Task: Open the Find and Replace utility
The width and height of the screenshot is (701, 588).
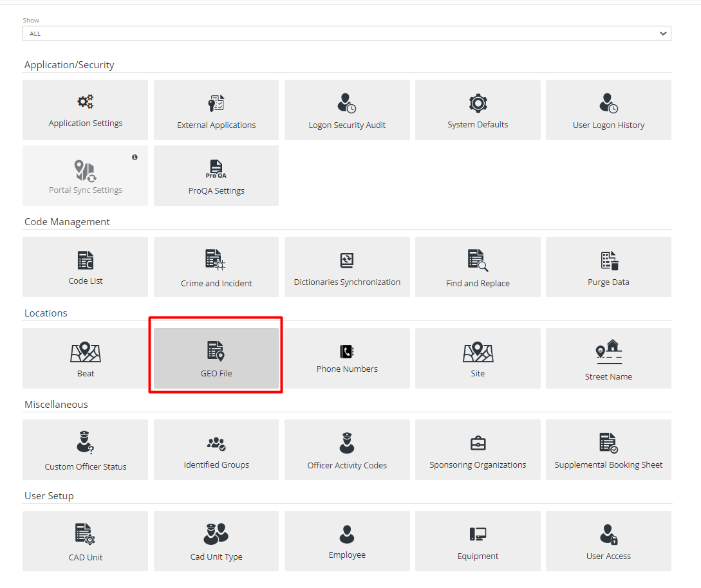Action: pos(478,267)
